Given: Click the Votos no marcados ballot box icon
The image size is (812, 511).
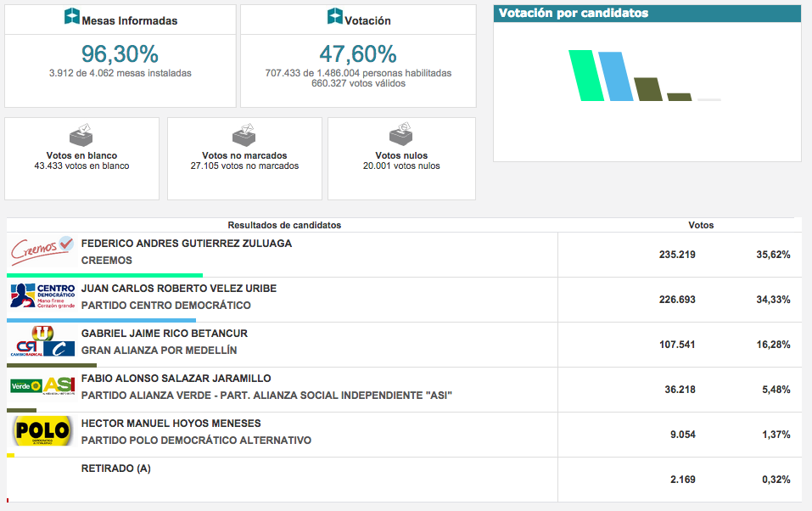Looking at the screenshot, I should coord(244,134).
